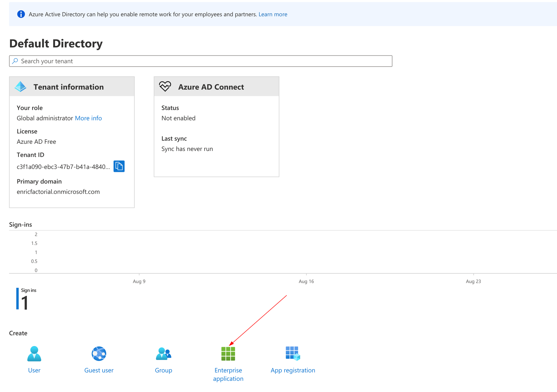557x392 pixels.
Task: Click the Not enabled status text
Action: [179, 118]
